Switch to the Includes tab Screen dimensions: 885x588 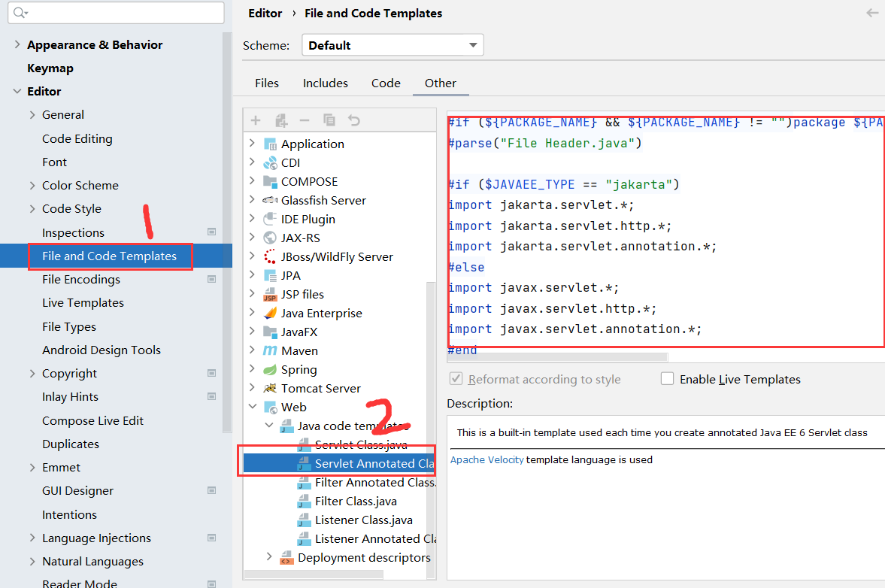pos(325,83)
